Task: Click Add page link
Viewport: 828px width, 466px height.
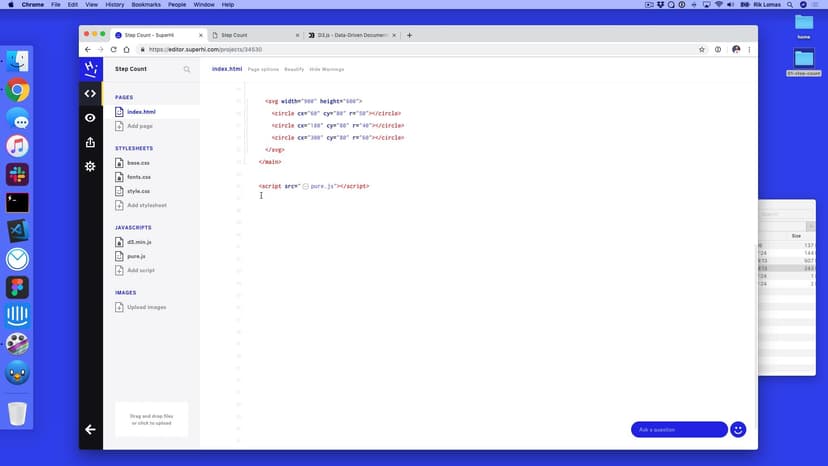Action: click(139, 126)
